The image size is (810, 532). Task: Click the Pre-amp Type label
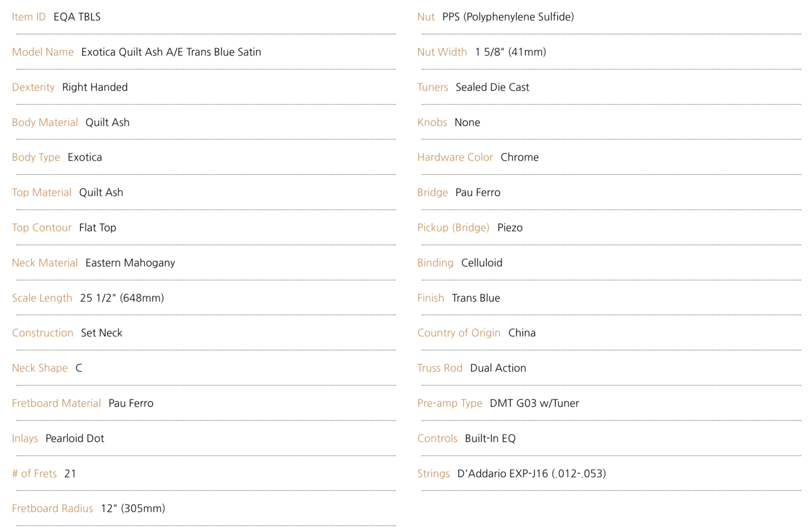[x=450, y=403]
